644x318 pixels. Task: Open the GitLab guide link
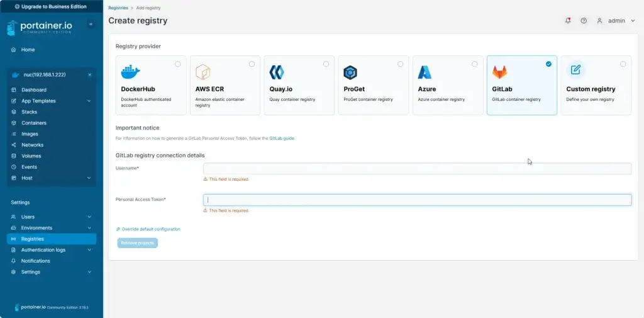282,139
